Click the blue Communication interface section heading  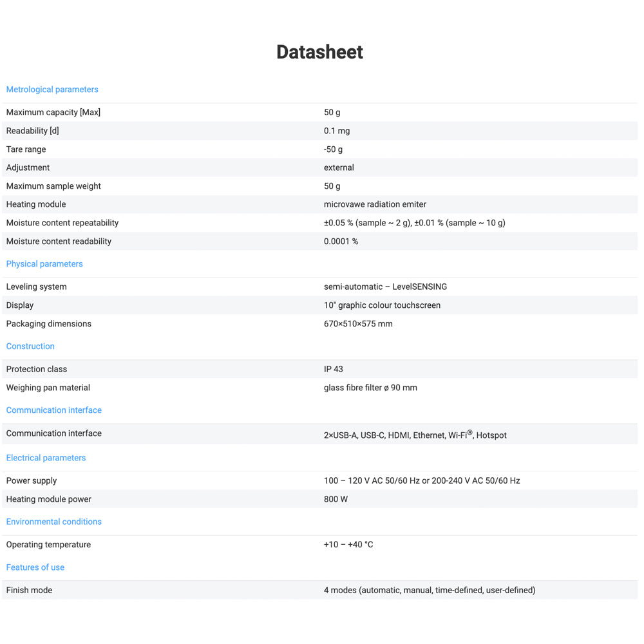pyautogui.click(x=53, y=410)
